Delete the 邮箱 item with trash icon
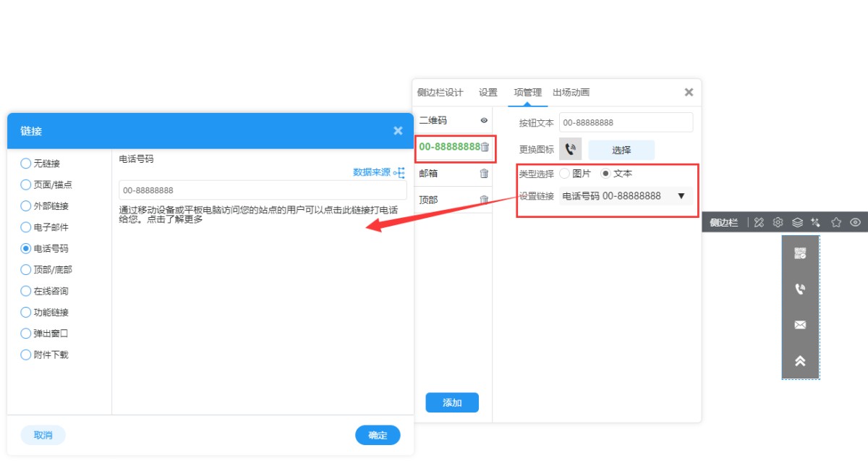Screen dimensions: 868x461 [485, 174]
